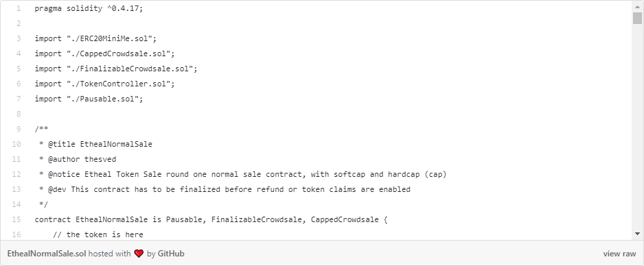Open the view raw link
The width and height of the screenshot is (644, 266).
(x=619, y=254)
